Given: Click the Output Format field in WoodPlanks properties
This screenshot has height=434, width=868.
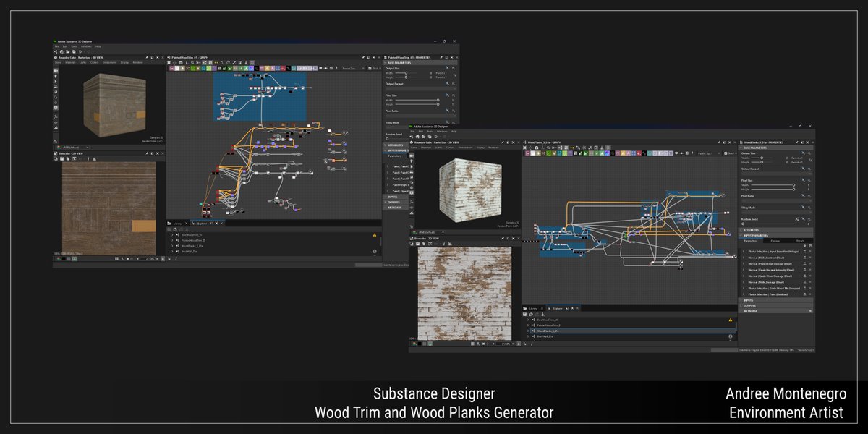Looking at the screenshot, I should coord(776,174).
